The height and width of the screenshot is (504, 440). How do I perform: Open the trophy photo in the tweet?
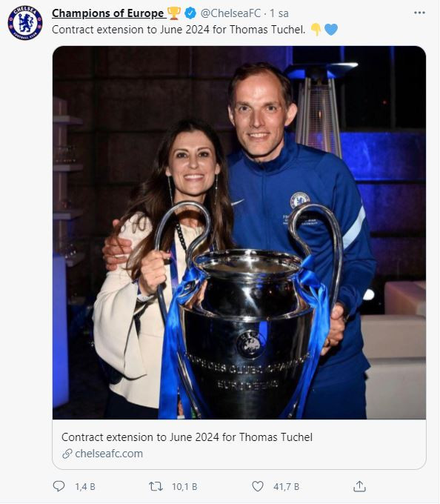[x=239, y=233]
